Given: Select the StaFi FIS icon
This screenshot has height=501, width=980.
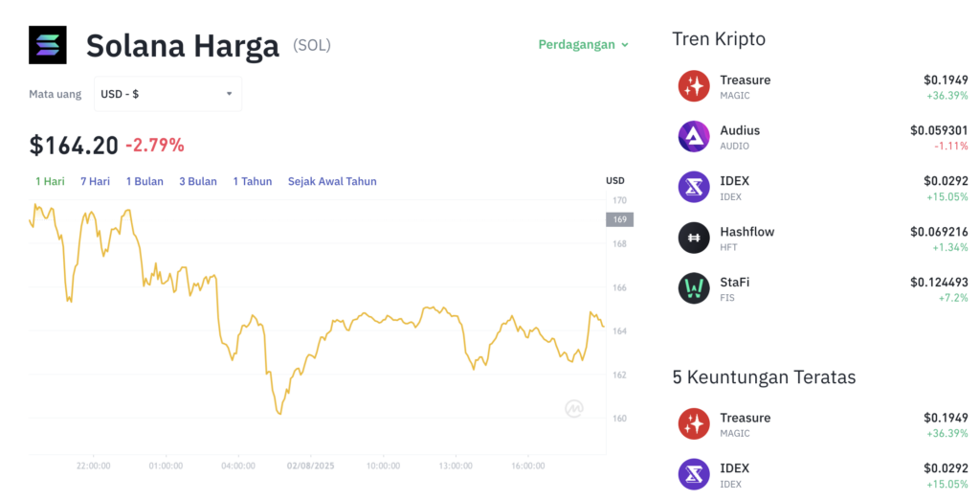Looking at the screenshot, I should click(x=694, y=288).
